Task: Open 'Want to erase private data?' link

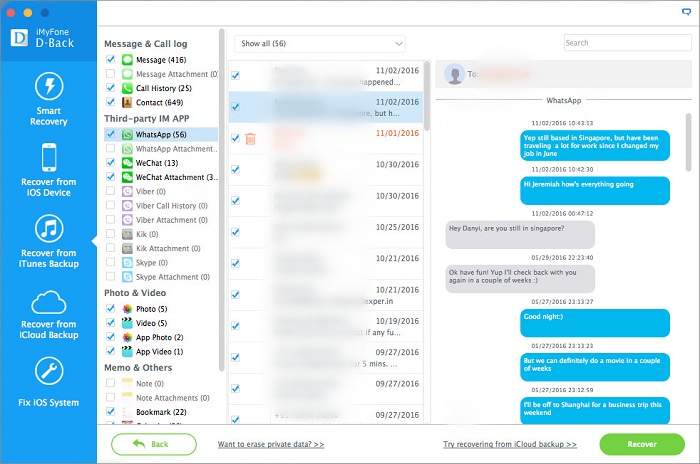Action: point(271,444)
